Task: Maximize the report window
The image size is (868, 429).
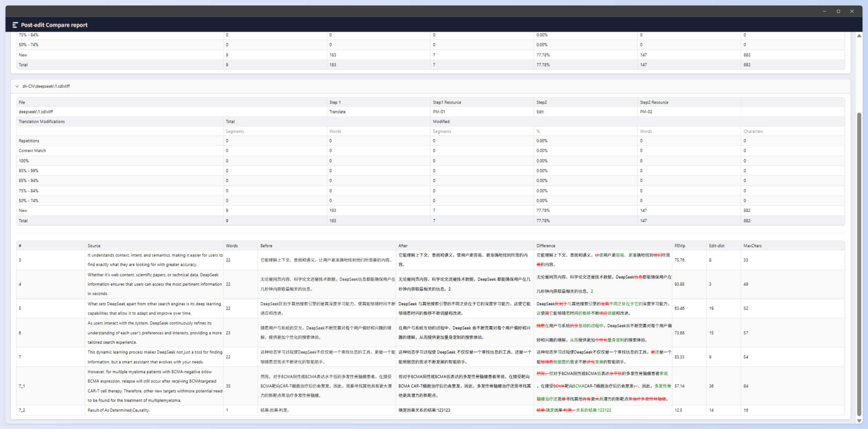Action: coord(838,11)
